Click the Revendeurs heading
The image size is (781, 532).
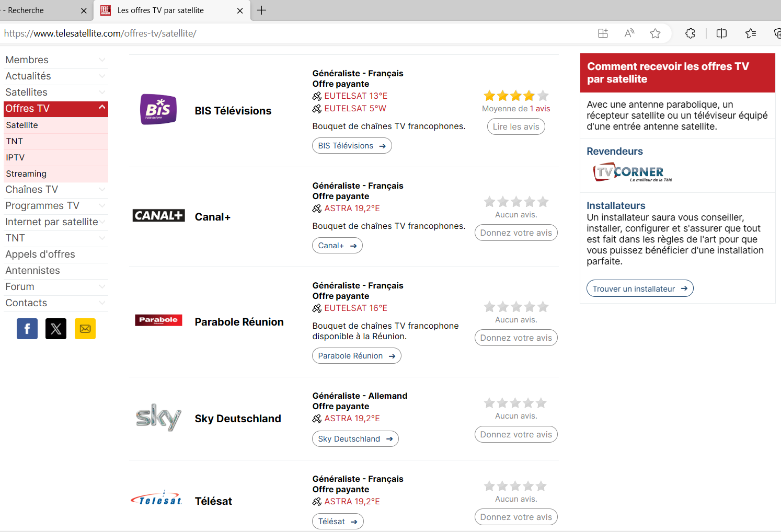point(615,152)
